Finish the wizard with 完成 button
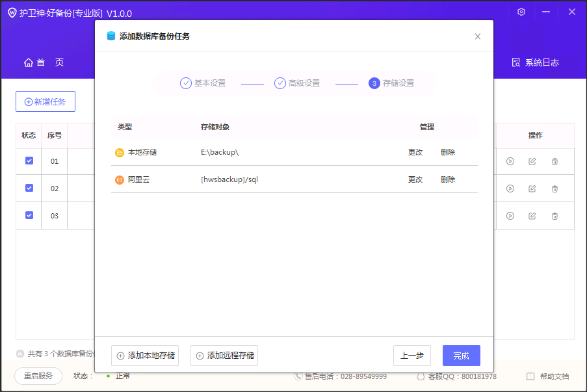This screenshot has width=587, height=392. pyautogui.click(x=462, y=356)
